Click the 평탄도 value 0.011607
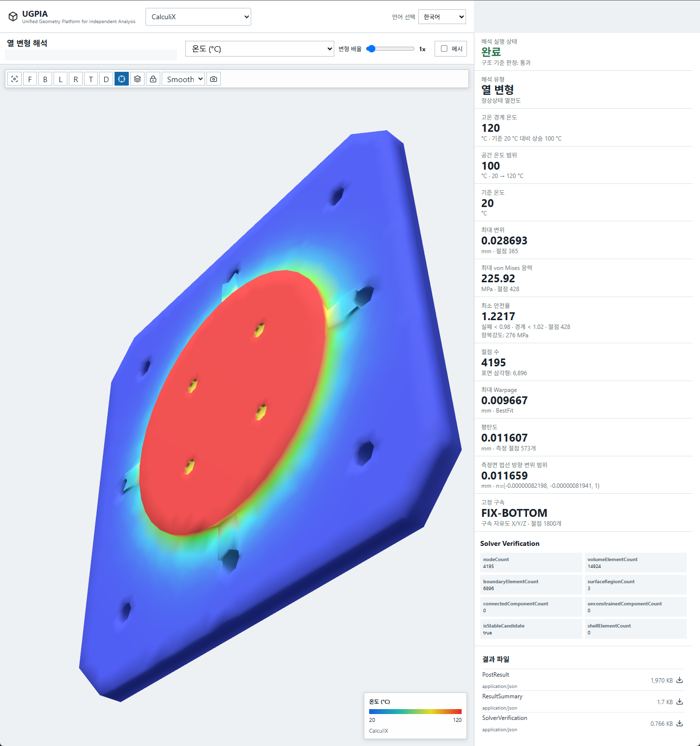Screen dimensions: 700x746 coord(504,438)
